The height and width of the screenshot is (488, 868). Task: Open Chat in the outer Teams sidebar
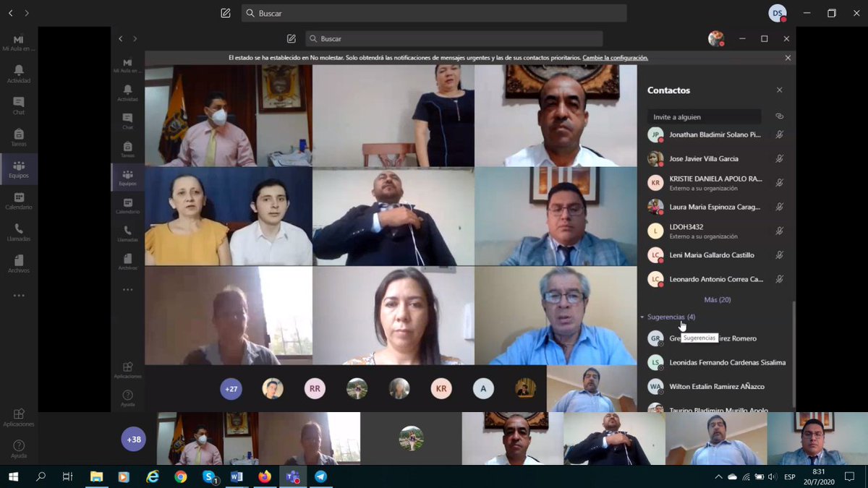pos(19,106)
